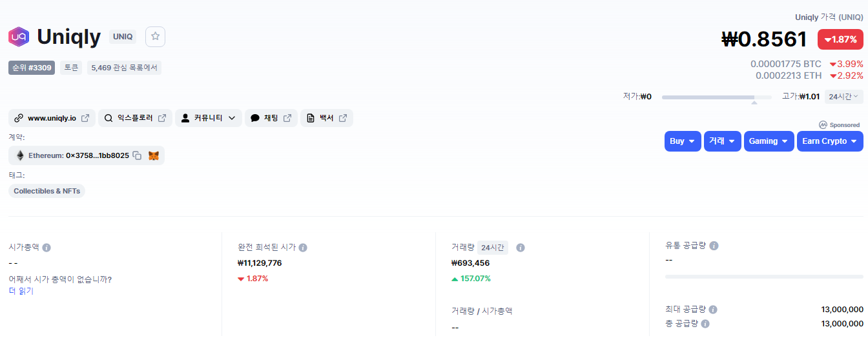The height and width of the screenshot is (347, 868).
Task: Expand the 커뮤니티 dropdown
Action: tap(209, 118)
